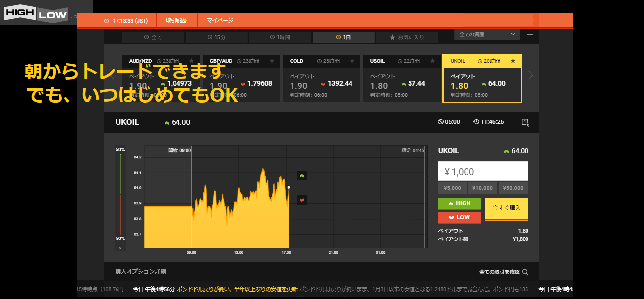Unfavorite UKOIL using its star icon

pyautogui.click(x=513, y=61)
